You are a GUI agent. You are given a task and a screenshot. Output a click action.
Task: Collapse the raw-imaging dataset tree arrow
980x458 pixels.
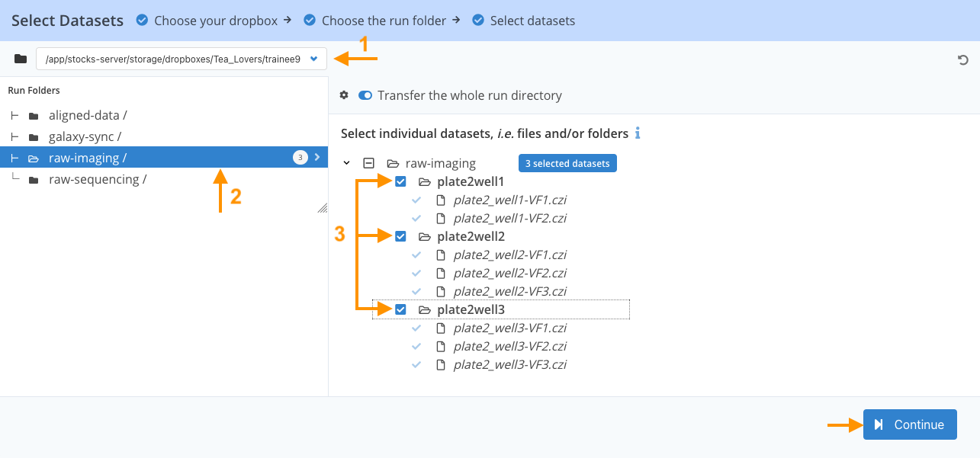347,163
